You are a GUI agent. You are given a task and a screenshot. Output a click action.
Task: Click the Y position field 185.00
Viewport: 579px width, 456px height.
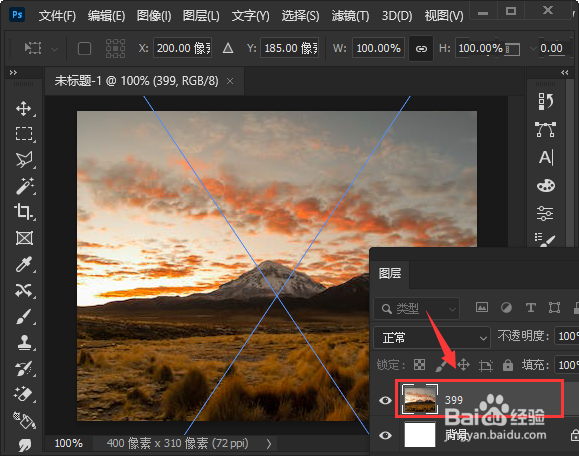pyautogui.click(x=290, y=48)
